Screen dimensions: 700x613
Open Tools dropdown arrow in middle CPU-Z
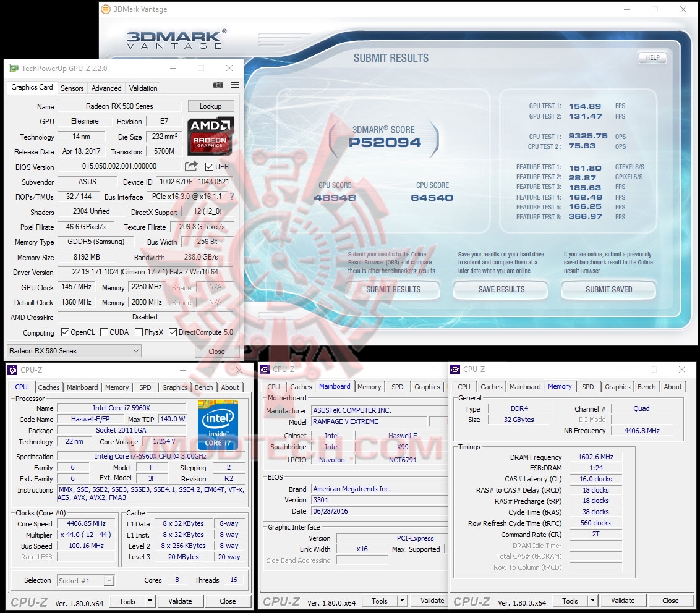pos(402,601)
